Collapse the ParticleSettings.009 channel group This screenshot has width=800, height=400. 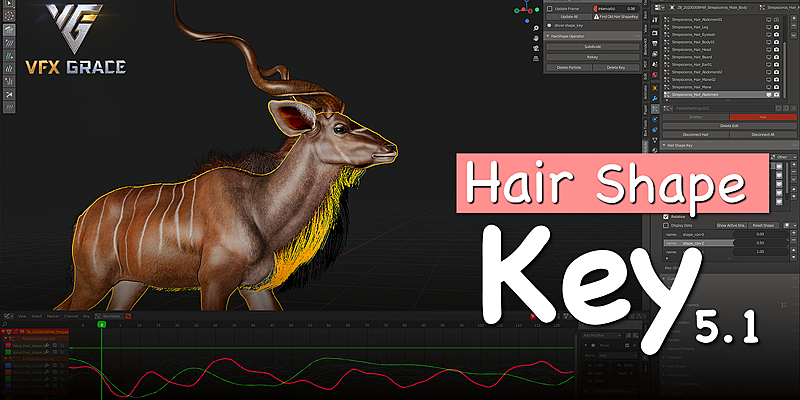6,339
